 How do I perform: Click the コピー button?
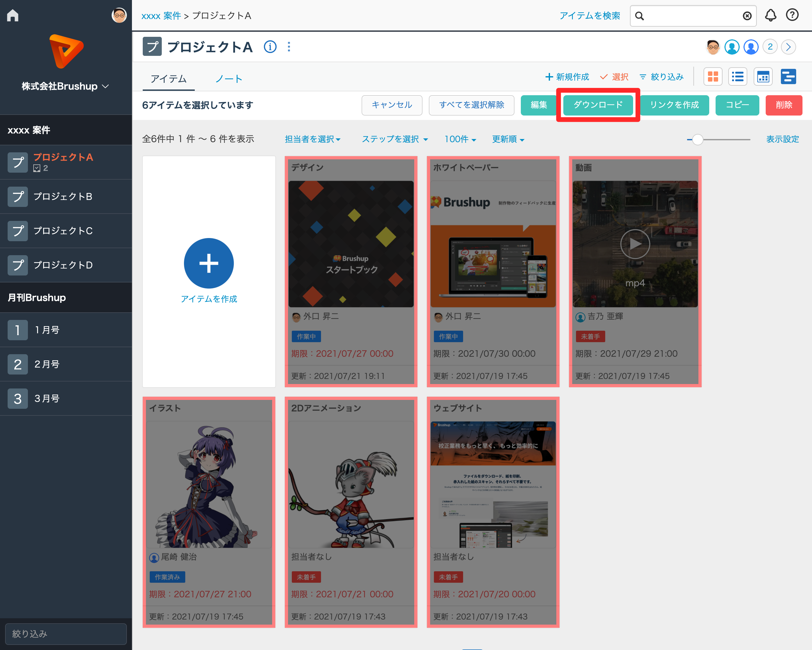click(x=737, y=105)
